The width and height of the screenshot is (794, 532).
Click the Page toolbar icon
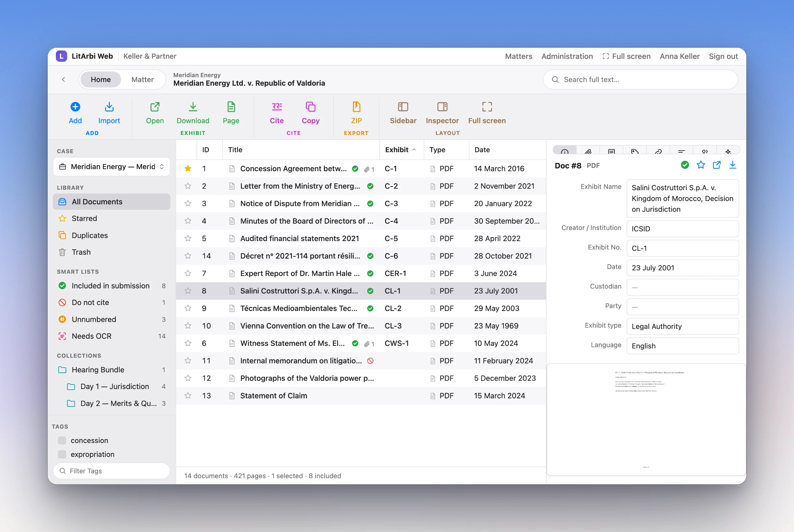point(231,107)
